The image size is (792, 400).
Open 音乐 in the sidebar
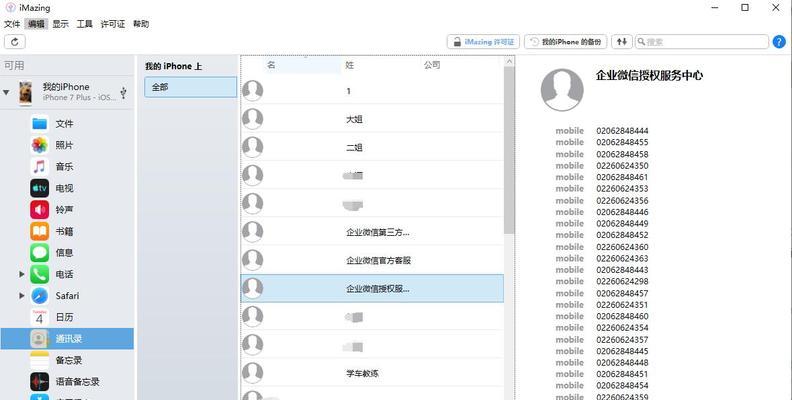[67, 167]
